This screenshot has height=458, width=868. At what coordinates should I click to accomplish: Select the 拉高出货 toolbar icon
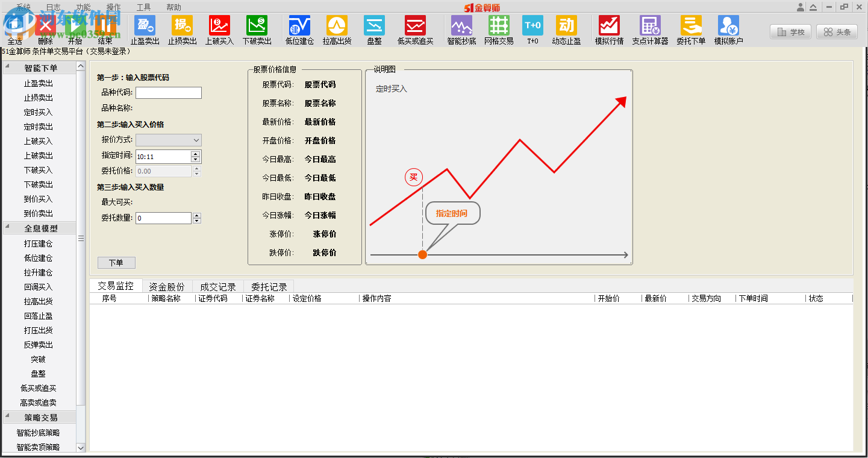click(337, 29)
